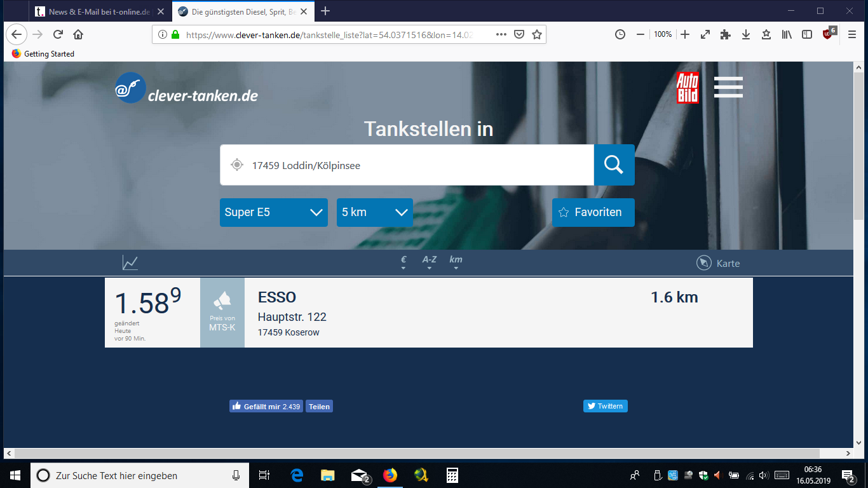
Task: Click the location search input field
Action: pos(413,165)
